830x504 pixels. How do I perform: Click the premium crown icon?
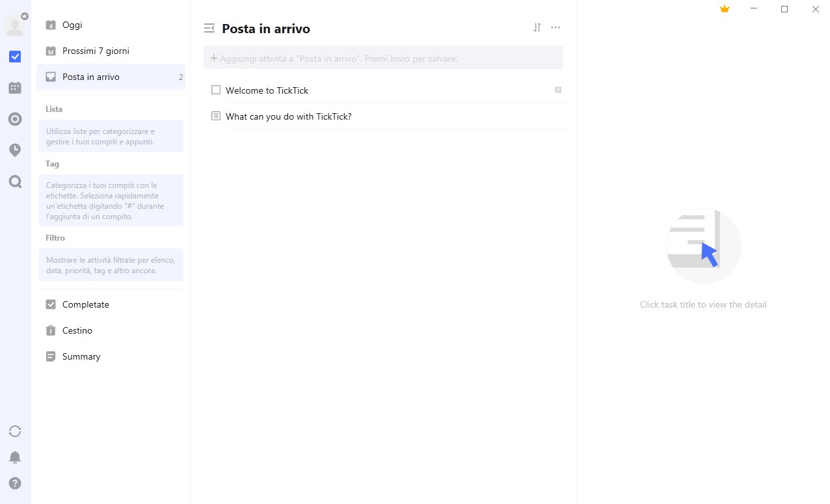[x=725, y=9]
